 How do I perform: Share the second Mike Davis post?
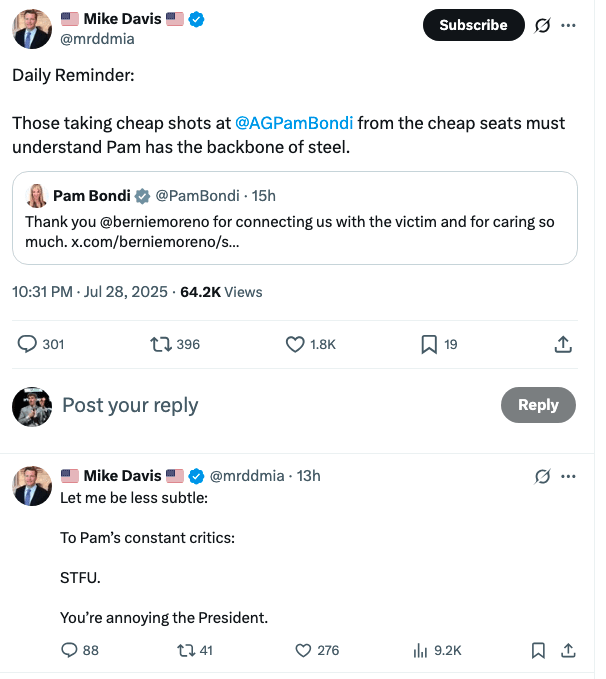coord(568,650)
